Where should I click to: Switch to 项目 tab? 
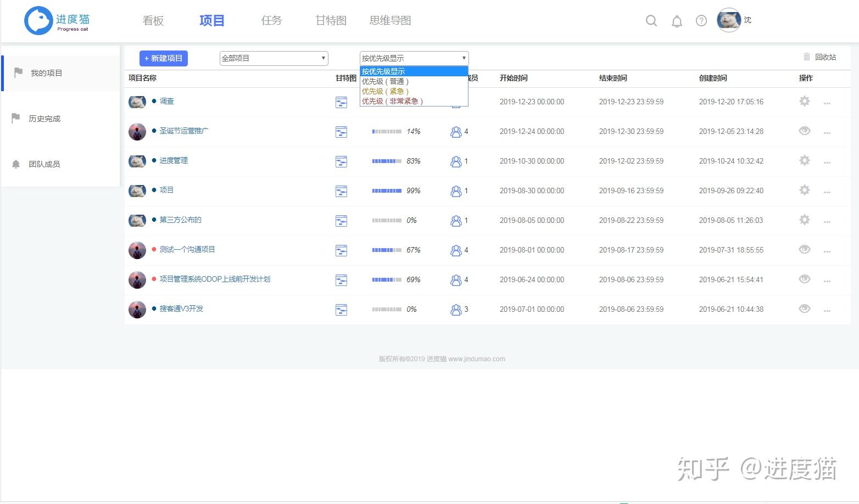212,21
